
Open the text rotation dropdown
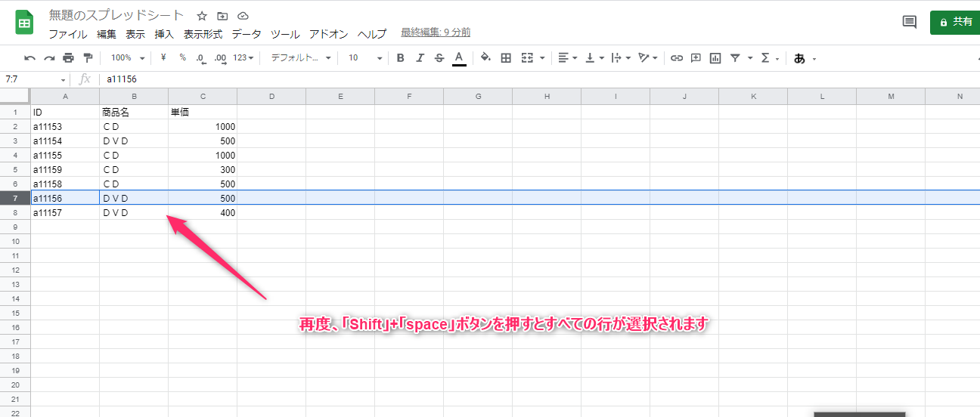647,58
